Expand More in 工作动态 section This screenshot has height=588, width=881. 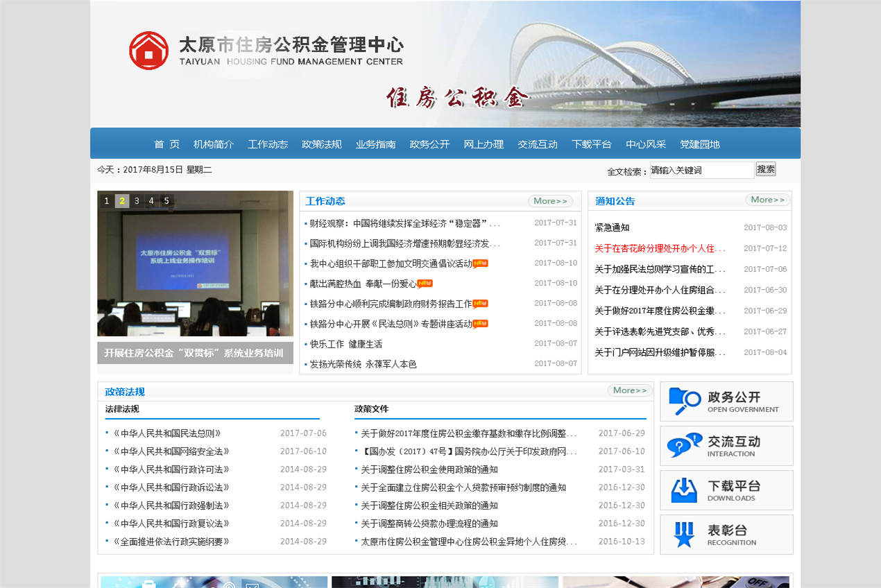[551, 201]
